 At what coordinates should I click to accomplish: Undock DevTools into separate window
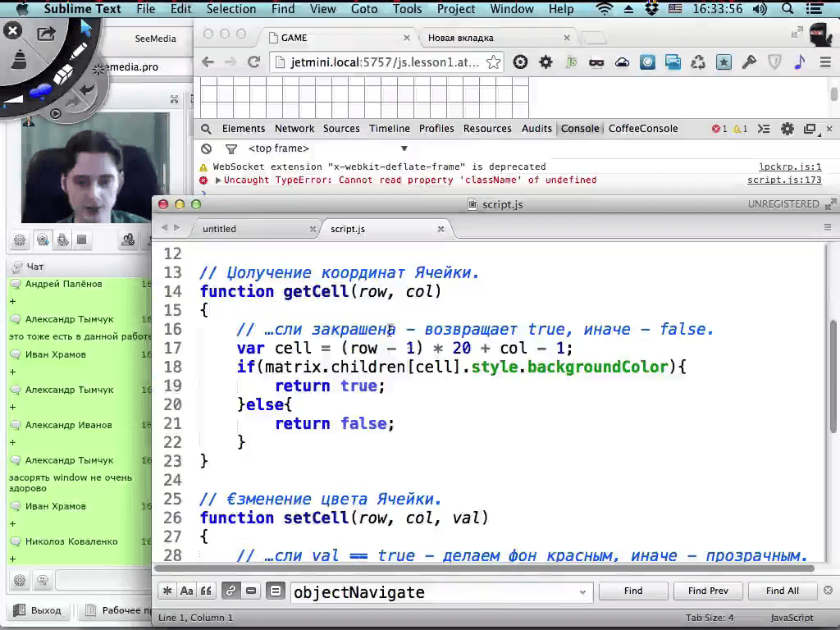pyautogui.click(x=810, y=129)
